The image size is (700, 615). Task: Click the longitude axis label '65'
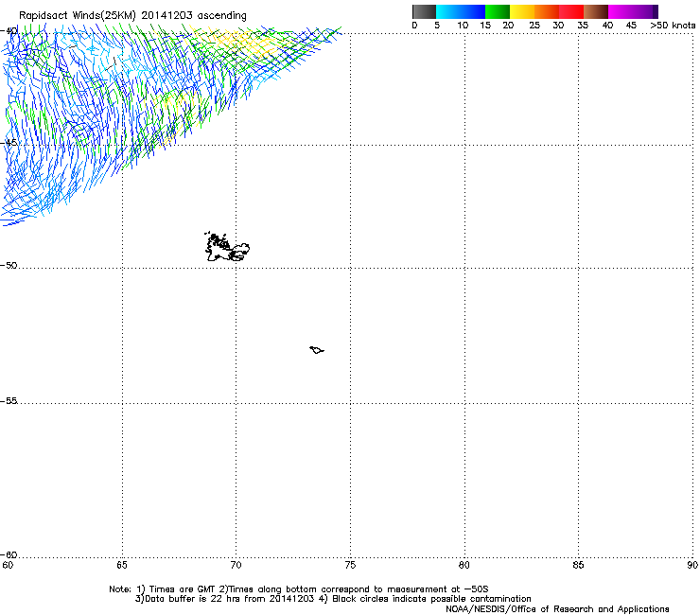coord(122,566)
